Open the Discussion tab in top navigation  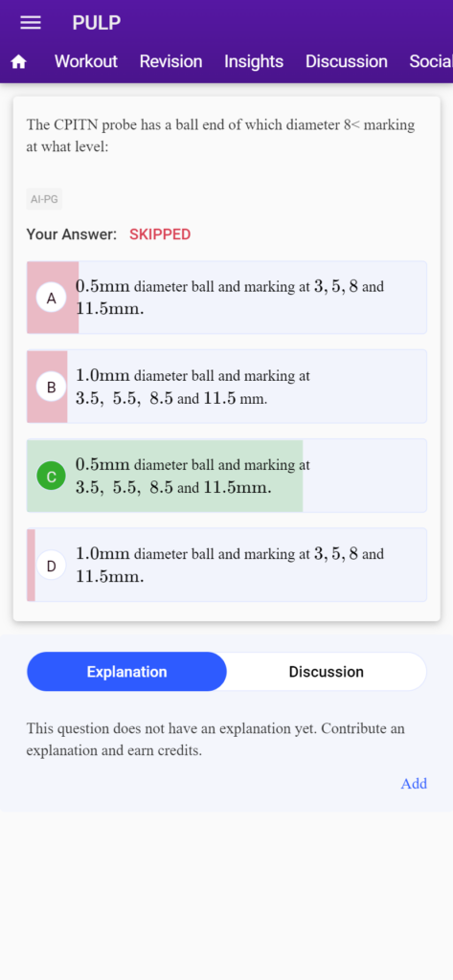tap(347, 61)
